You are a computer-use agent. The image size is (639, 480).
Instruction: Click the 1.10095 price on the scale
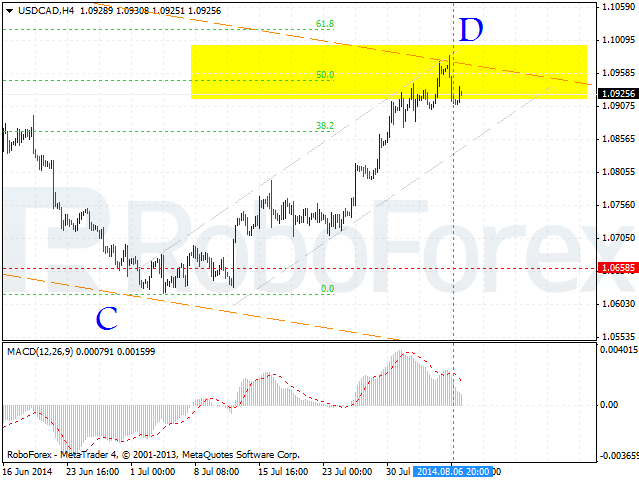pyautogui.click(x=618, y=40)
